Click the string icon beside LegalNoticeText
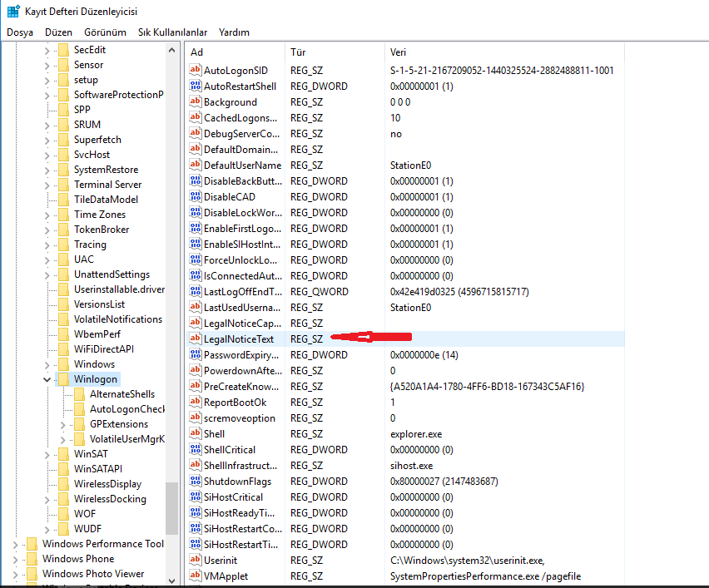 tap(196, 339)
